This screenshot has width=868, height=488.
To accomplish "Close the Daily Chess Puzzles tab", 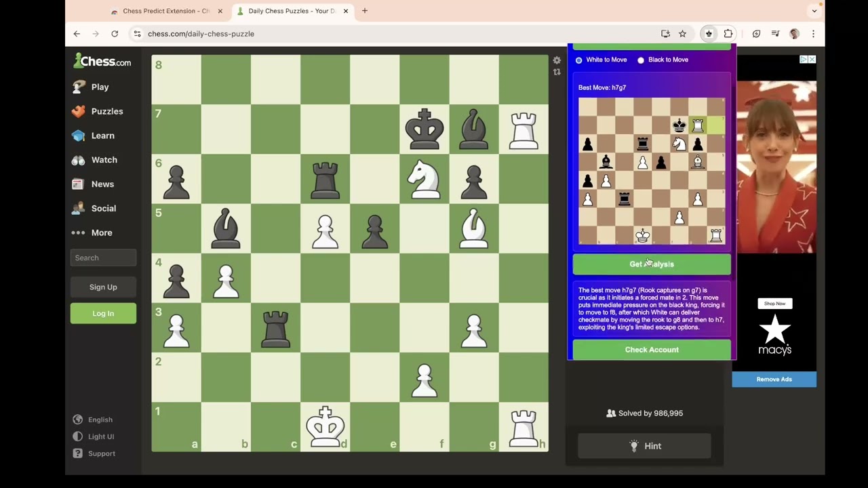I will tap(346, 11).
